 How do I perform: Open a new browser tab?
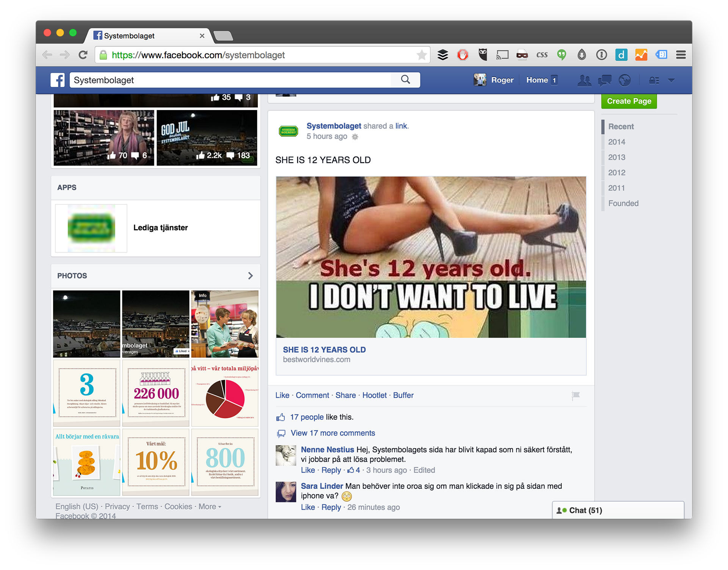[223, 36]
